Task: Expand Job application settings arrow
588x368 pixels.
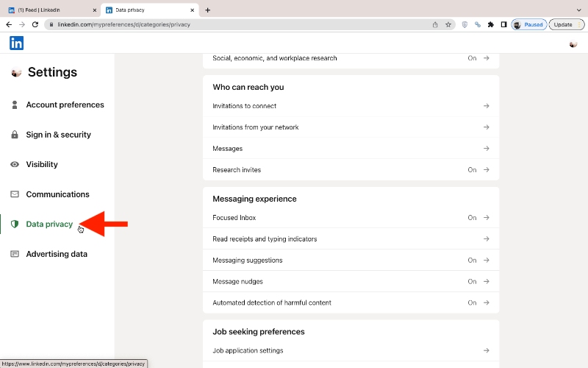Action: (x=486, y=351)
